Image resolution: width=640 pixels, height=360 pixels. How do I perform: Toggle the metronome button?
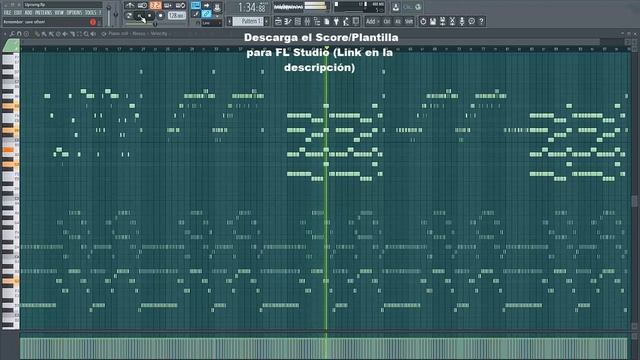pyautogui.click(x=130, y=6)
